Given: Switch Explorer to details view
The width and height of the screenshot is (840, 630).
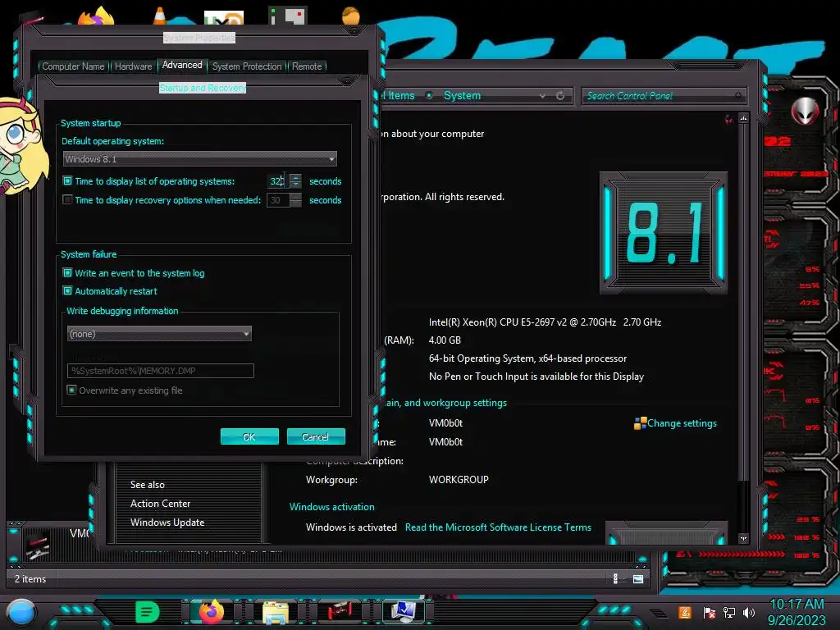Looking at the screenshot, I should pyautogui.click(x=615, y=578).
